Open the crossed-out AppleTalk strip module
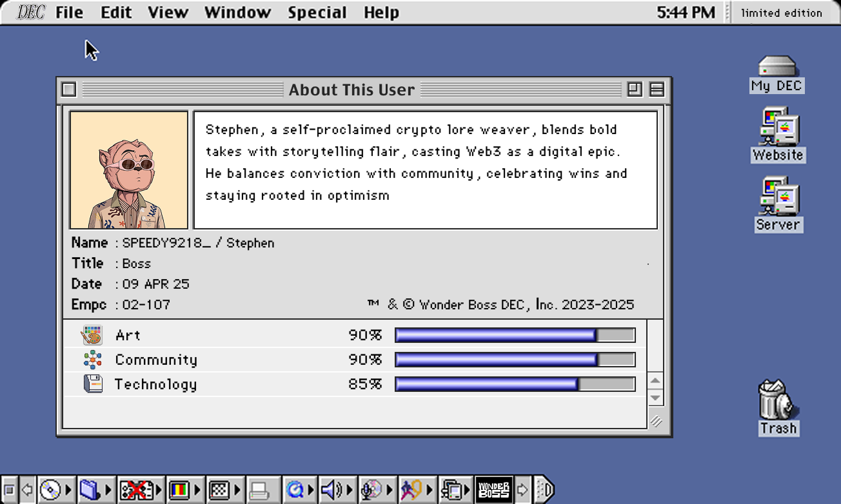The height and width of the screenshot is (504, 841). click(140, 490)
